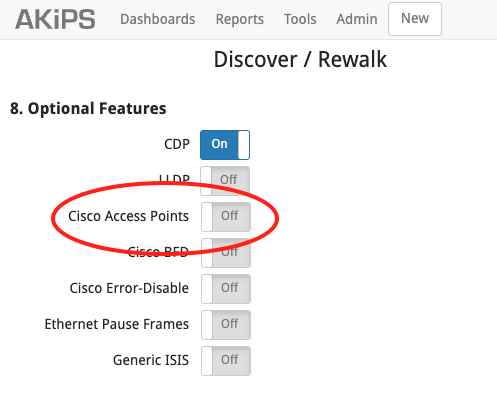Enable the Cisco BFD switch
Image resolution: width=497 pixels, height=395 pixels.
click(226, 253)
